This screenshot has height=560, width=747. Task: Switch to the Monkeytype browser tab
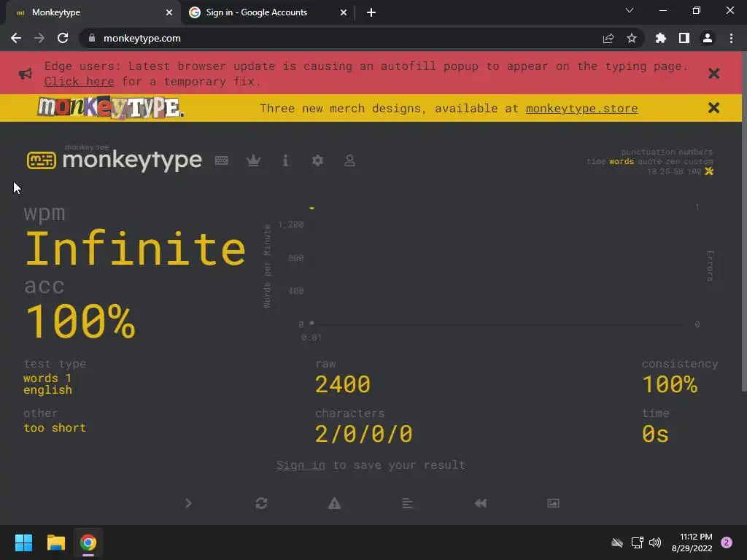pyautogui.click(x=90, y=12)
